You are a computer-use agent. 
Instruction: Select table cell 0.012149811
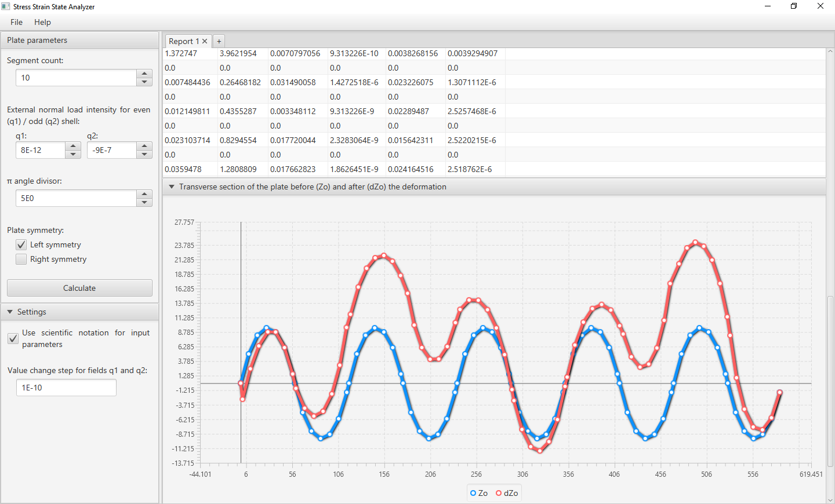190,111
